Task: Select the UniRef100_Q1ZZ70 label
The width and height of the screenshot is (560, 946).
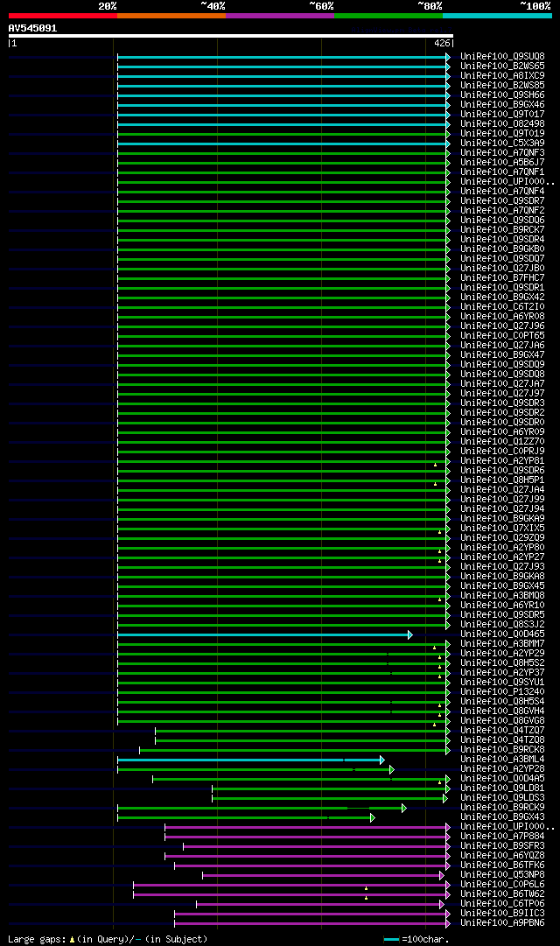Action: [x=502, y=442]
